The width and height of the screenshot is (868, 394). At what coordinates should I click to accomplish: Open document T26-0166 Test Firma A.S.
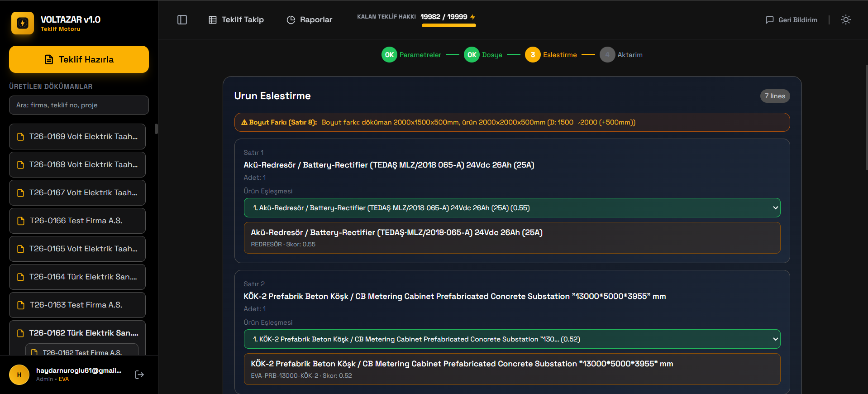77,221
